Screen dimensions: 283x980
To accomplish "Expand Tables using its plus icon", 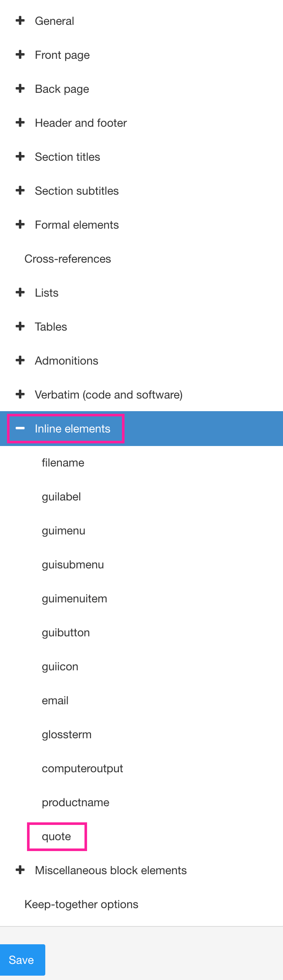I will pos(20,326).
